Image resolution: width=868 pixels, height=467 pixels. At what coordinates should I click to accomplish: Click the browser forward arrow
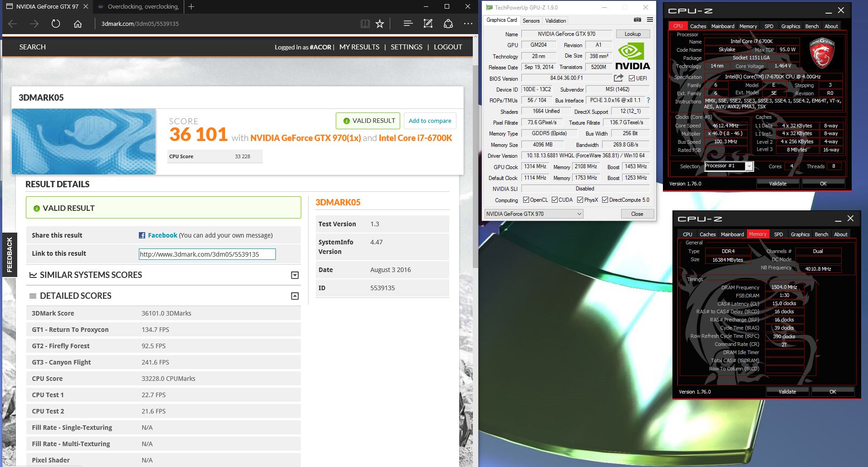coord(34,24)
